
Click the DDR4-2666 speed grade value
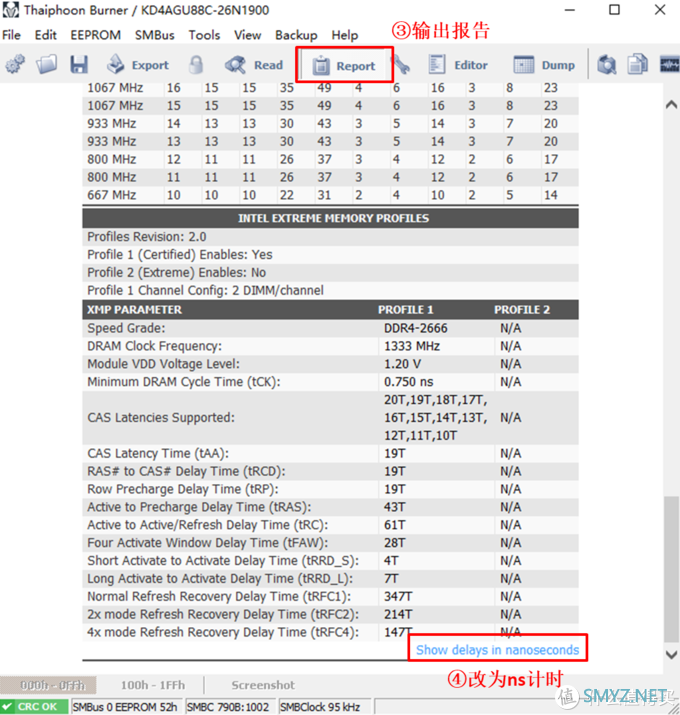pyautogui.click(x=415, y=328)
